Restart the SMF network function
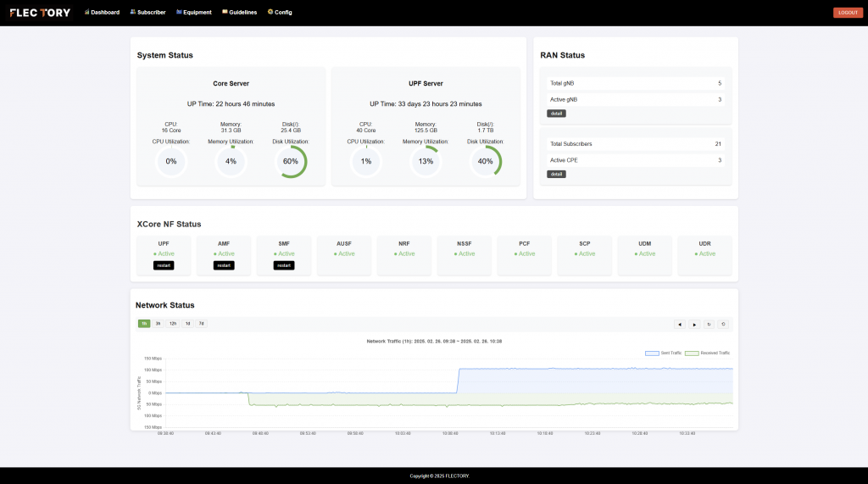Image resolution: width=868 pixels, height=484 pixels. (284, 265)
